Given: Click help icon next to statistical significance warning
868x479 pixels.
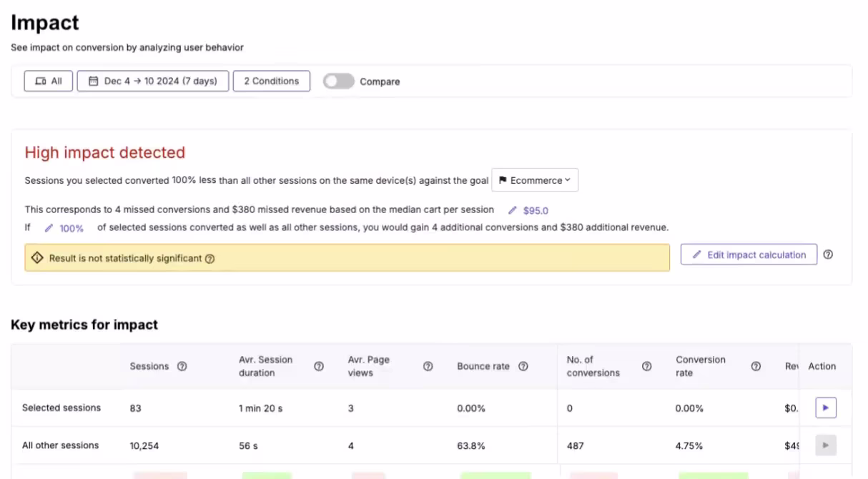Looking at the screenshot, I should click(x=209, y=259).
